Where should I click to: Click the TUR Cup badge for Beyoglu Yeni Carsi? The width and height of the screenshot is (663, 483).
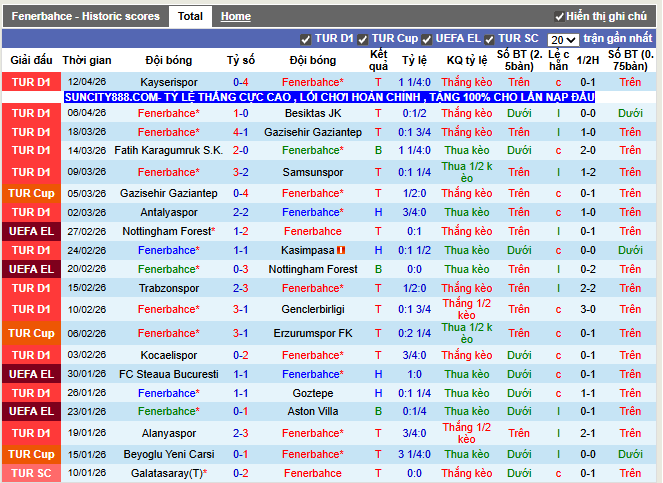31,454
